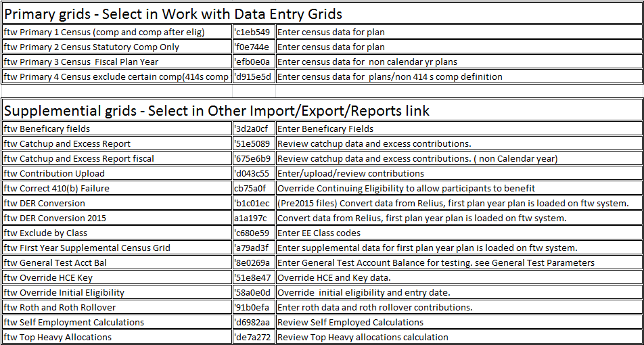
Task: Click cell 'ftw Exclude by Class'
Action: coord(116,233)
